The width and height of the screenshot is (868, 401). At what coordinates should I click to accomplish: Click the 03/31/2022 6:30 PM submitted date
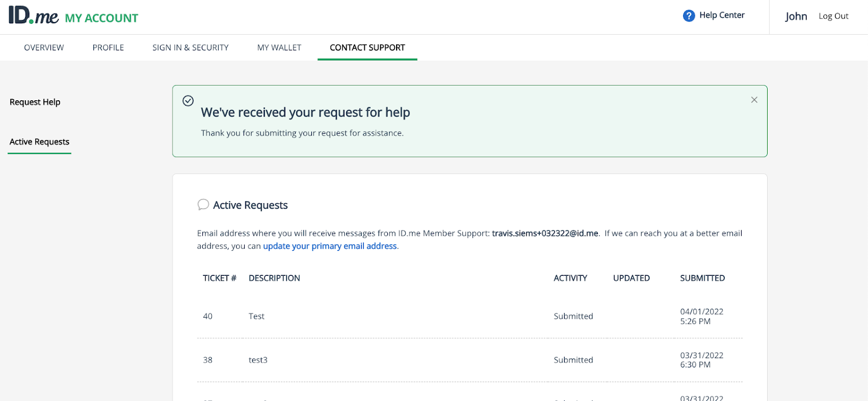pos(701,360)
